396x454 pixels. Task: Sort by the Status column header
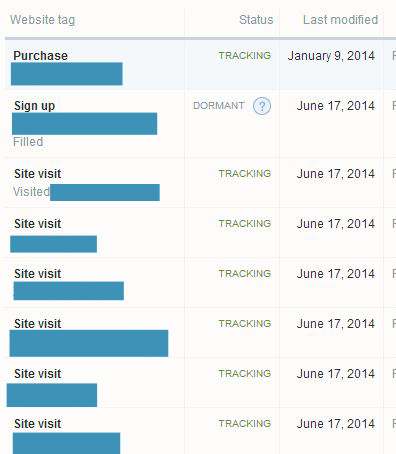[x=256, y=20]
